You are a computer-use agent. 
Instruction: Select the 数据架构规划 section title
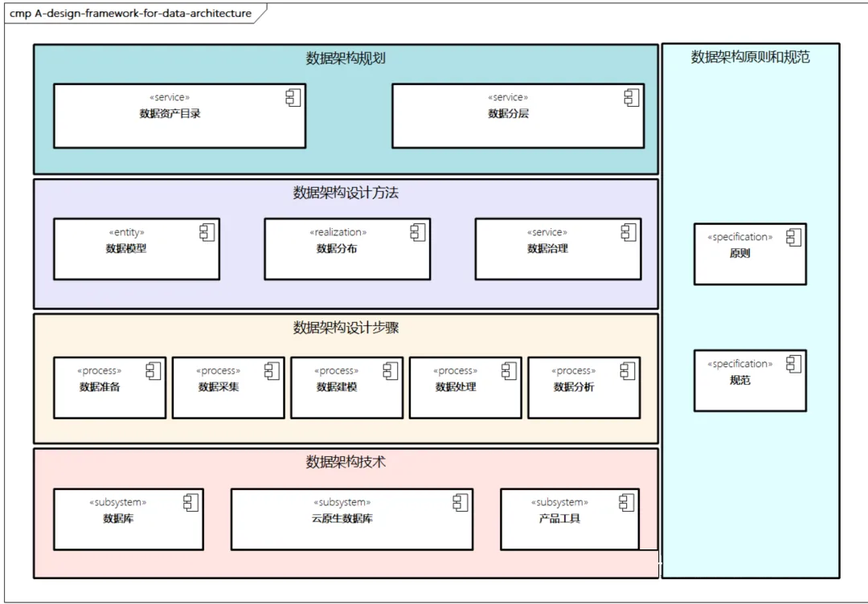tap(346, 59)
